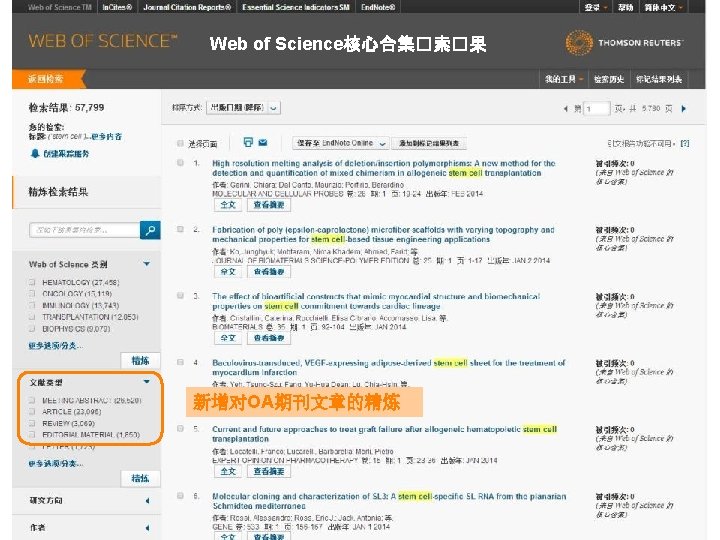This screenshot has width=720, height=540.
Task: Click the search within results input field
Action: pos(84,230)
